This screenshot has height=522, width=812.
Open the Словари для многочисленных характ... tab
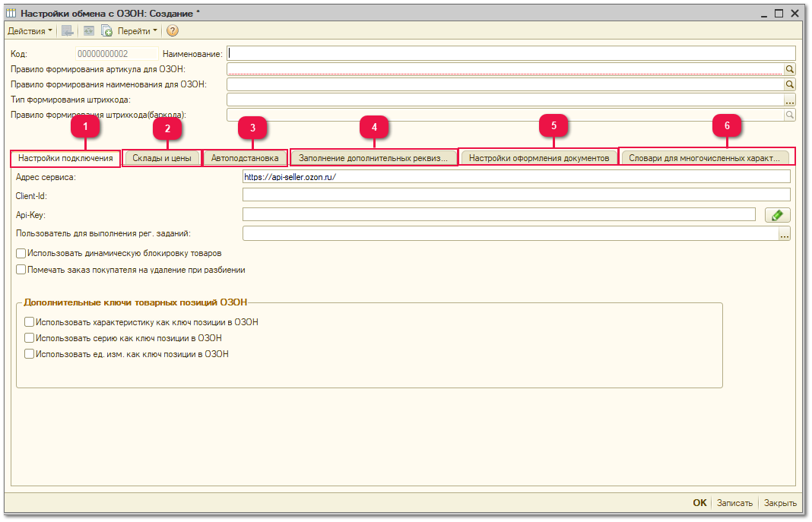click(705, 158)
